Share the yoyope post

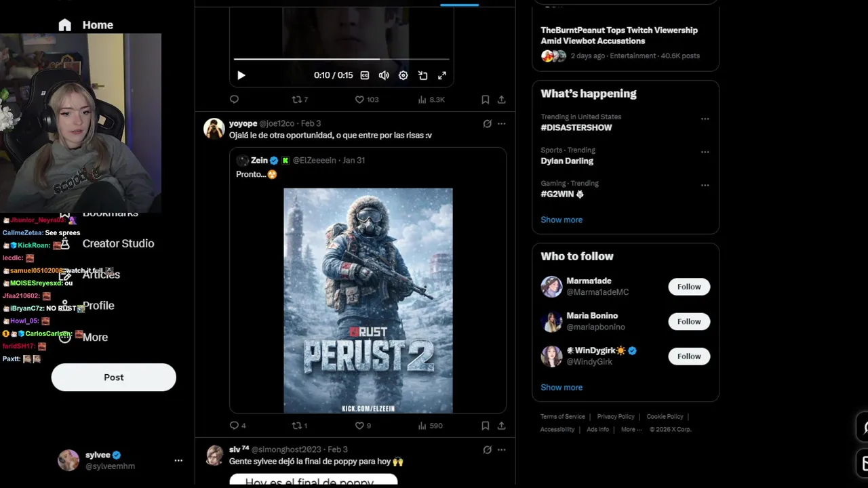(502, 426)
